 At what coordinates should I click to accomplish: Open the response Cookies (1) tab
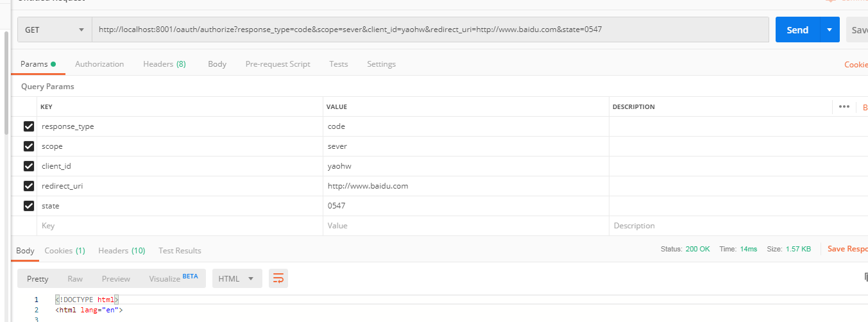tap(65, 251)
